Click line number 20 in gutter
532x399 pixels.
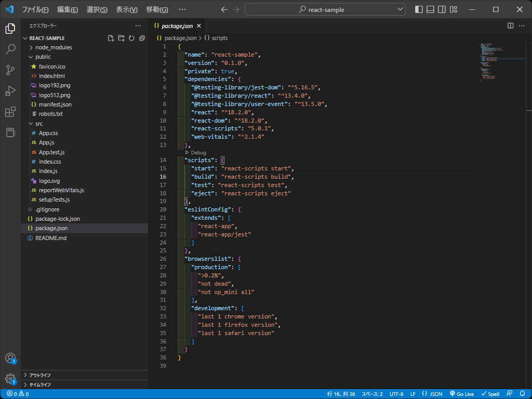(x=163, y=210)
